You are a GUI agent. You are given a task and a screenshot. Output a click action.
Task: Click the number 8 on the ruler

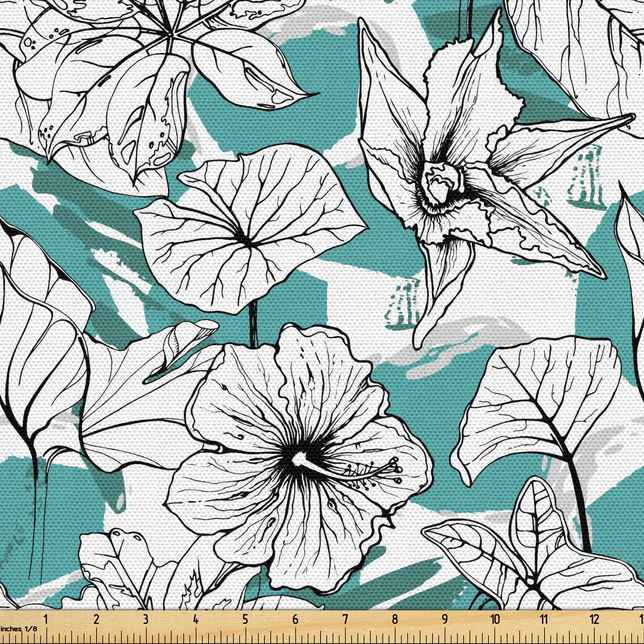click(x=395, y=619)
